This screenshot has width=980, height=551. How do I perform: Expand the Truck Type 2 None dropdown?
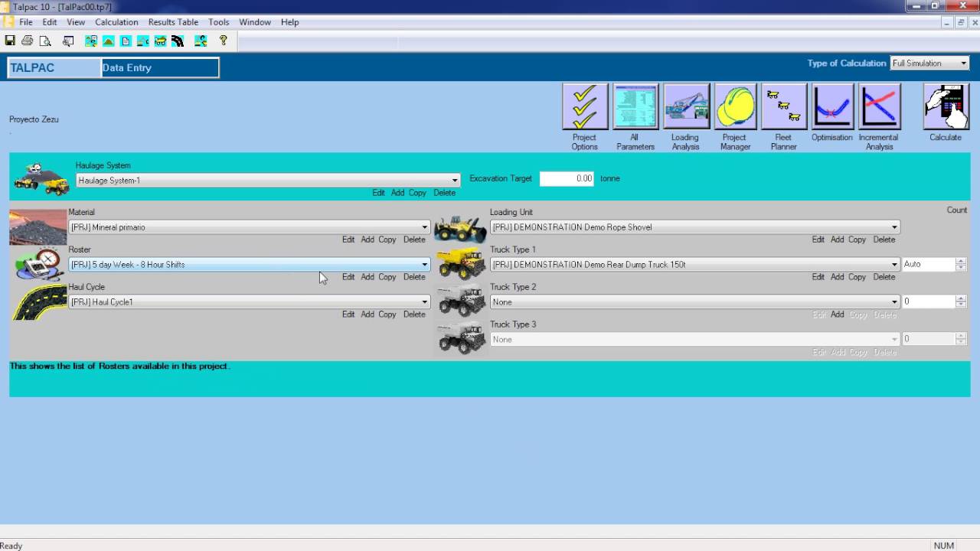point(894,302)
